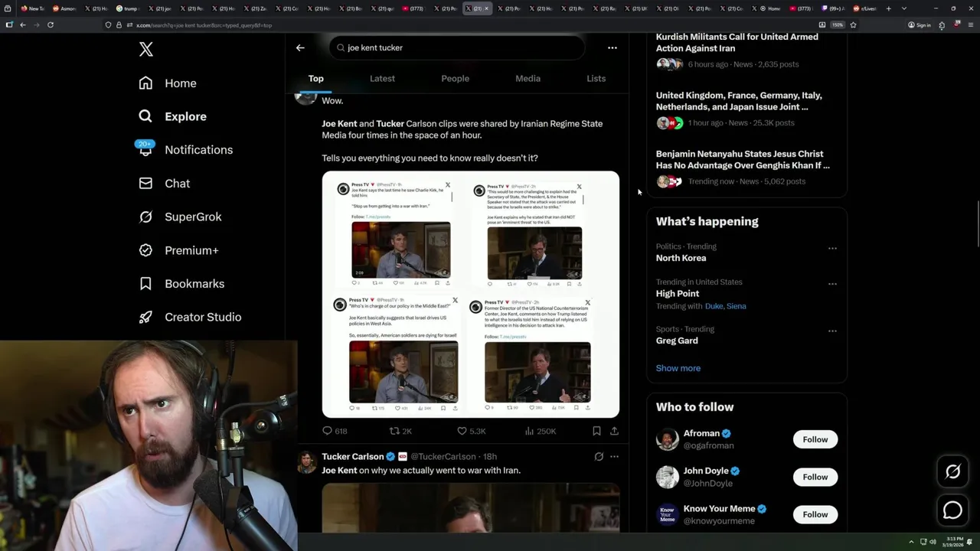
Task: Open the Duke trending link
Action: (x=714, y=306)
